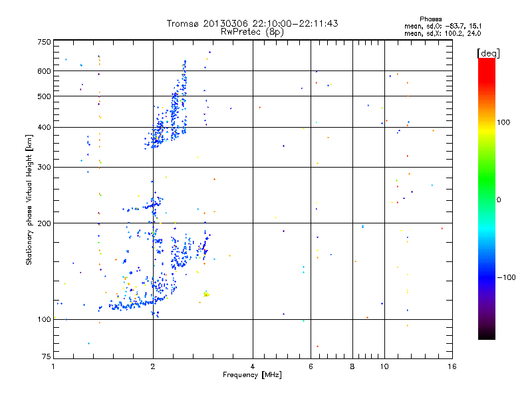The height and width of the screenshot is (399, 532).
Task: Click the x-axis tick label '2'
Action: pyautogui.click(x=153, y=366)
